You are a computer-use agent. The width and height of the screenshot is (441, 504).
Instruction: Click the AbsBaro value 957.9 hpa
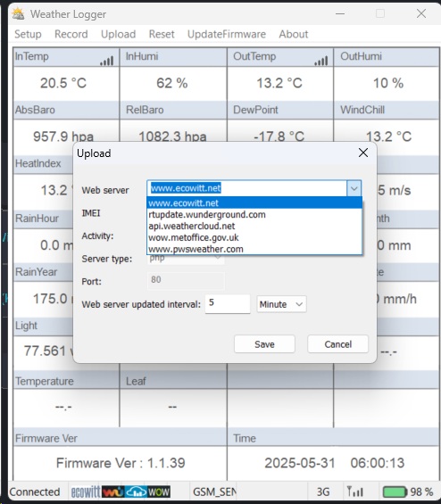tap(63, 136)
